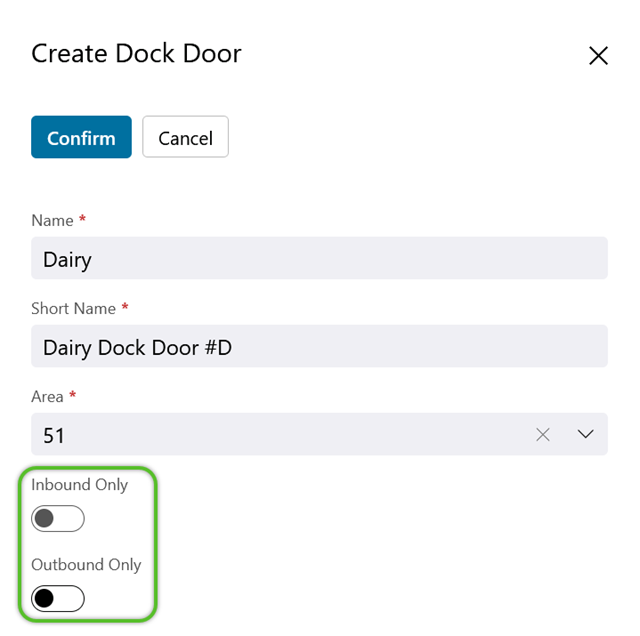
Task: Clear the Area selection 51
Action: coord(542,434)
